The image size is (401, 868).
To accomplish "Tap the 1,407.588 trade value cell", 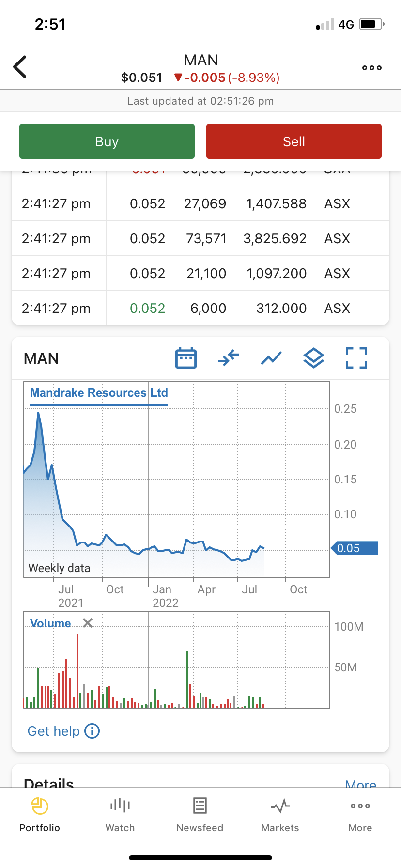I will tap(276, 204).
